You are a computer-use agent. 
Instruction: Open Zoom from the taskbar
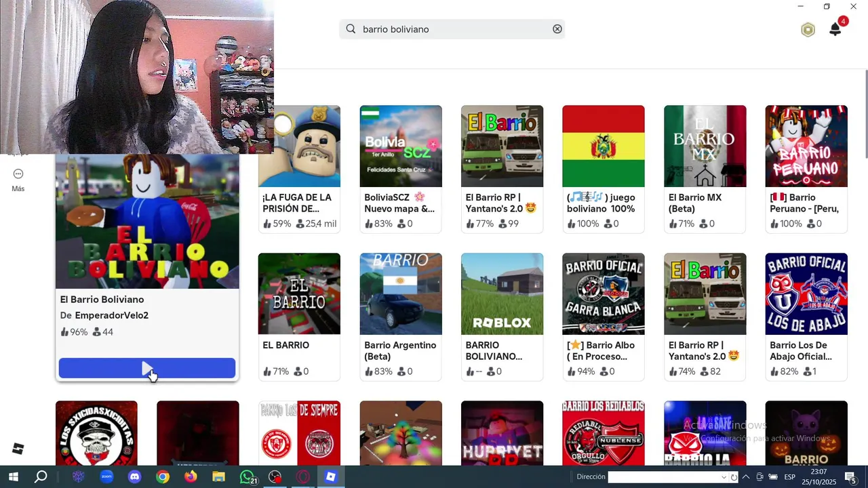pos(106,476)
